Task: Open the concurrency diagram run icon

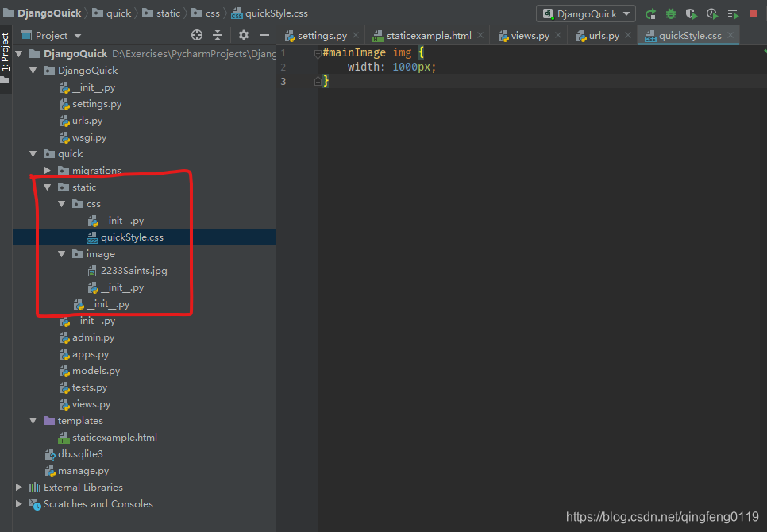Action: (733, 14)
